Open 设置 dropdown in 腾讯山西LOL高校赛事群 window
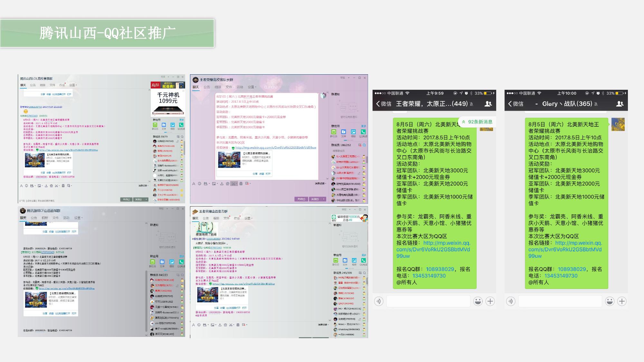 click(73, 85)
